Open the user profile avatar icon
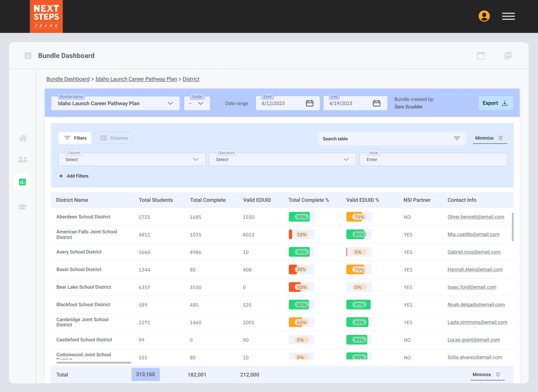This screenshot has height=392, width=538. tap(484, 16)
